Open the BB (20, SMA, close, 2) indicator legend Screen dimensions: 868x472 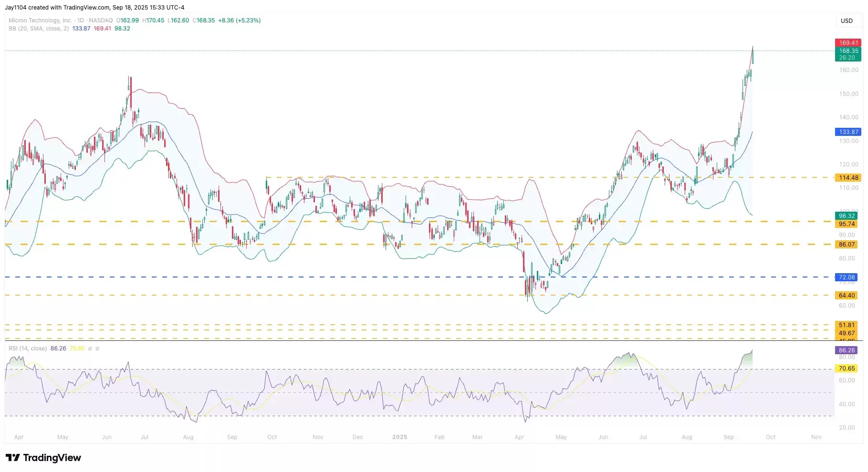coord(38,29)
